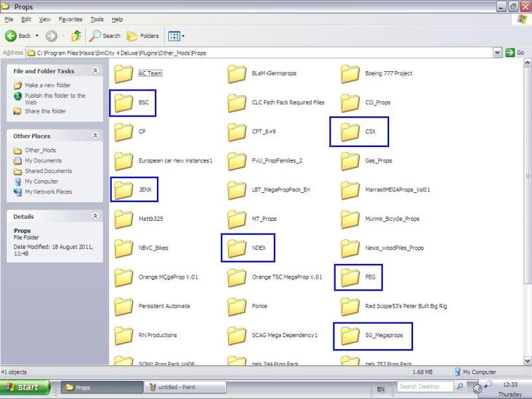Open My Computer link in sidebar
532x399 pixels.
(x=41, y=182)
